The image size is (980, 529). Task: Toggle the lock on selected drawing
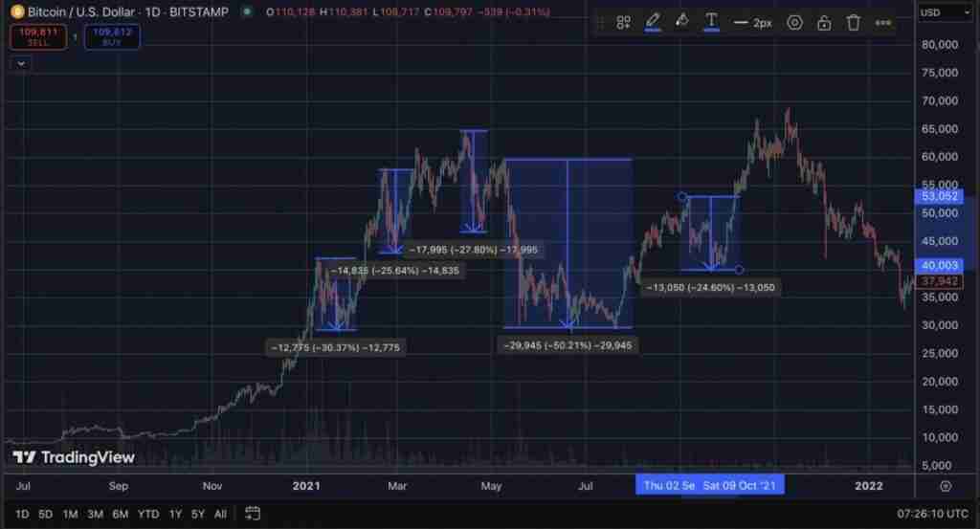click(823, 22)
